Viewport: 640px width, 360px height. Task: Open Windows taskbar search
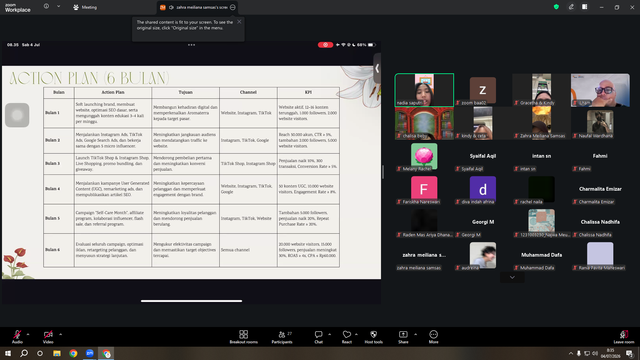(x=24, y=353)
